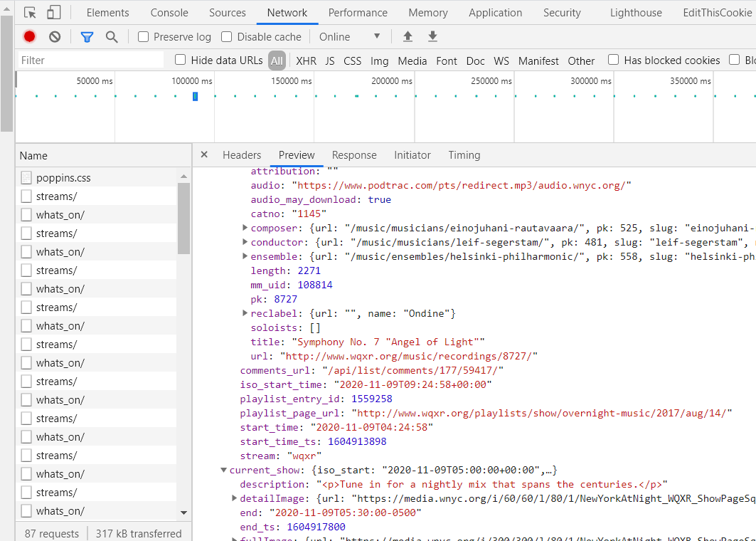Click into the Filter text field
Image resolution: width=756 pixels, height=541 pixels.
coord(92,61)
